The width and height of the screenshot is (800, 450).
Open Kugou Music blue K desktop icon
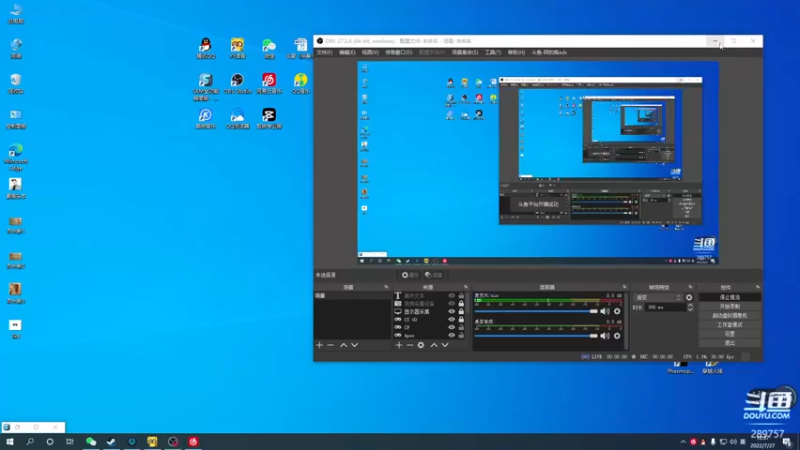(206, 119)
